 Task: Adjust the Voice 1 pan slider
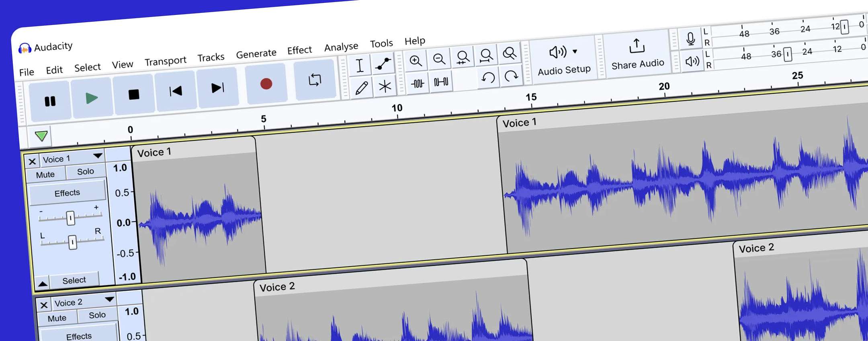point(72,242)
